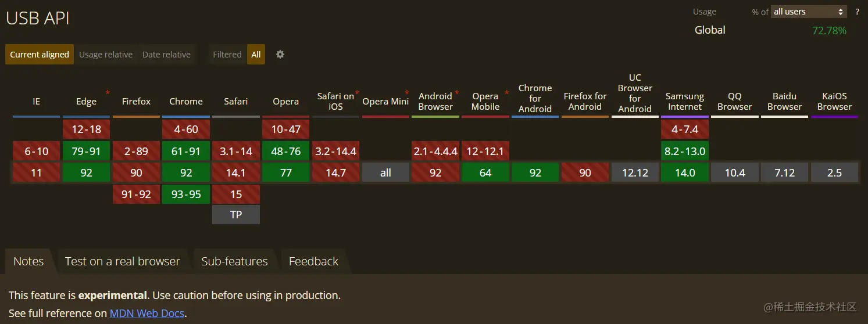Switch to the Sub-features tab

[x=234, y=261]
